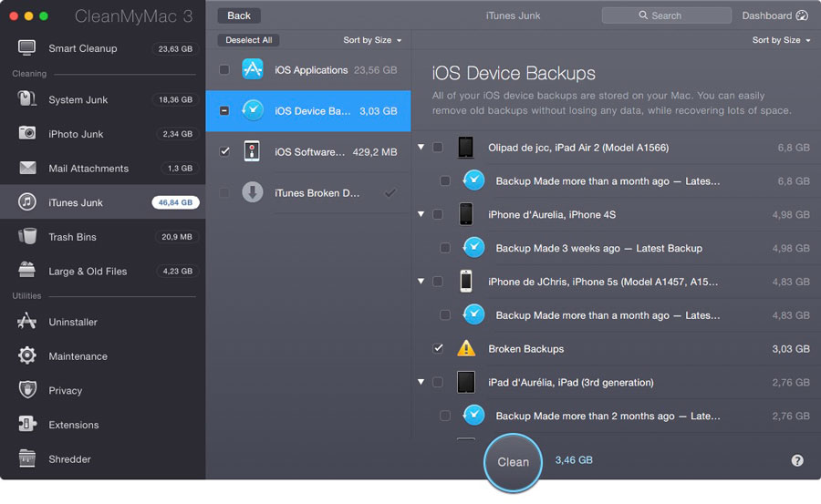
Task: Open the Extensions utility
Action: (102, 425)
